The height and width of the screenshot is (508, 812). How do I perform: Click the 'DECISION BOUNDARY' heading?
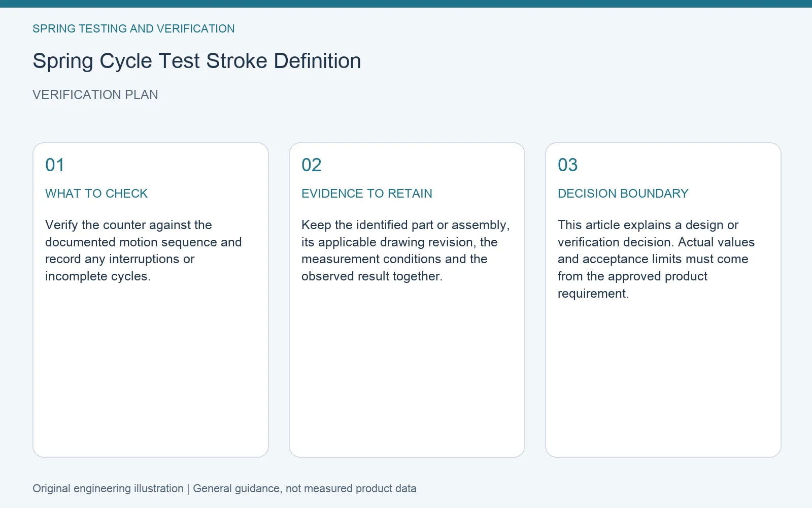[623, 194]
